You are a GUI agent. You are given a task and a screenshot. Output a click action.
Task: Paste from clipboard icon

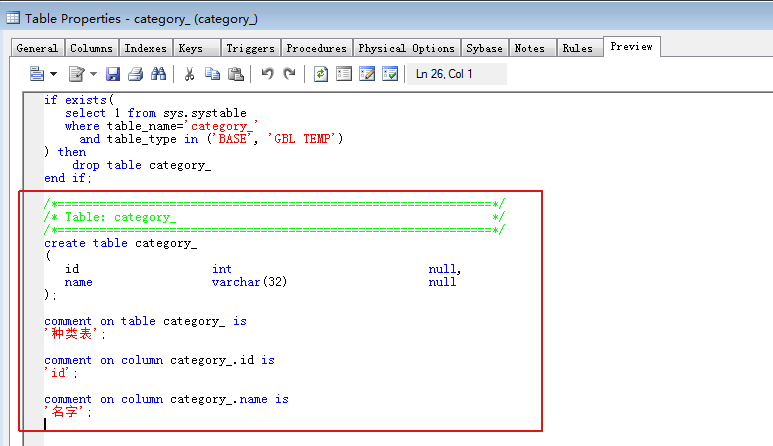point(236,74)
